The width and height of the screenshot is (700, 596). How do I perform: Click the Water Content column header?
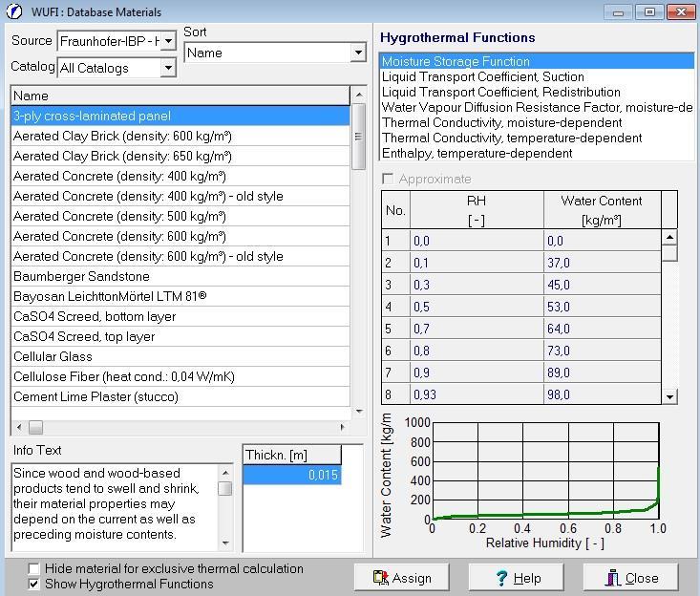[603, 210]
